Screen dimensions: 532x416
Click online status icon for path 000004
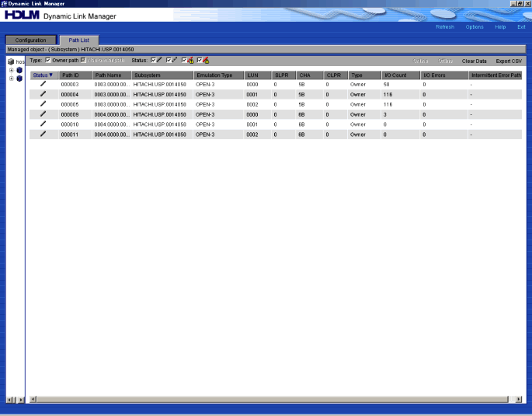tap(43, 94)
